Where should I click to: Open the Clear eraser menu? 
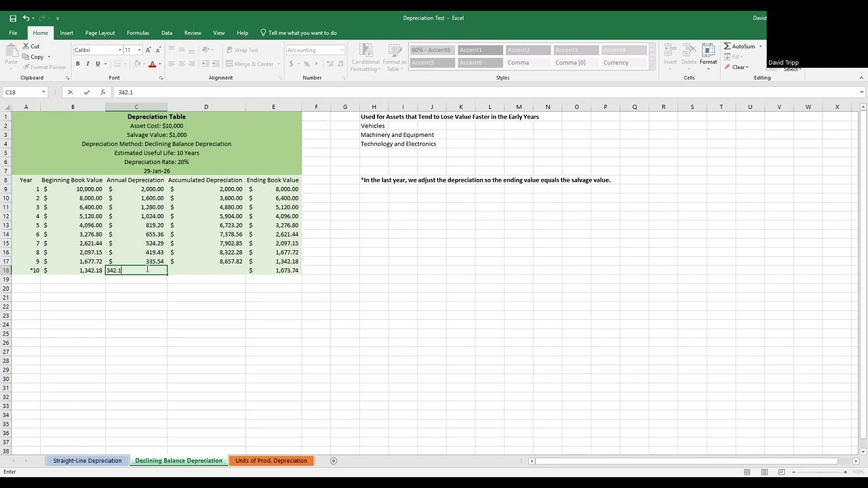pos(736,67)
